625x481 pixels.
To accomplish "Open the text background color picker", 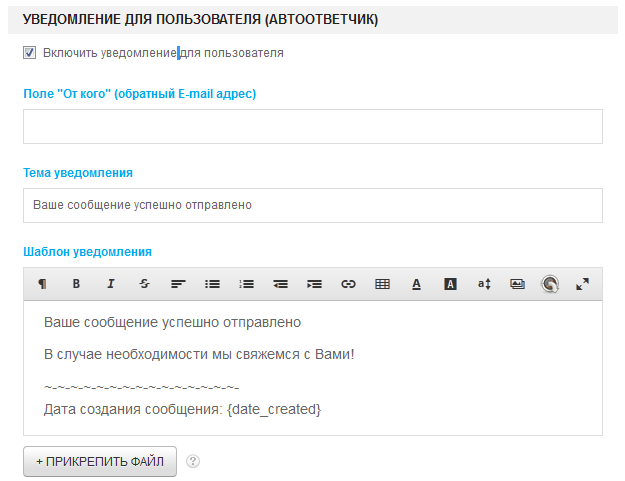I will click(450, 284).
